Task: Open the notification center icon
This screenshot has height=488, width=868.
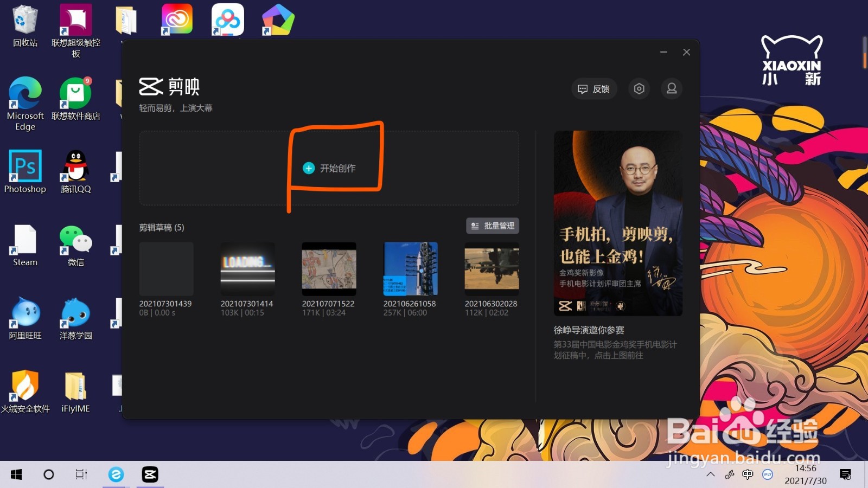Action: 845,474
